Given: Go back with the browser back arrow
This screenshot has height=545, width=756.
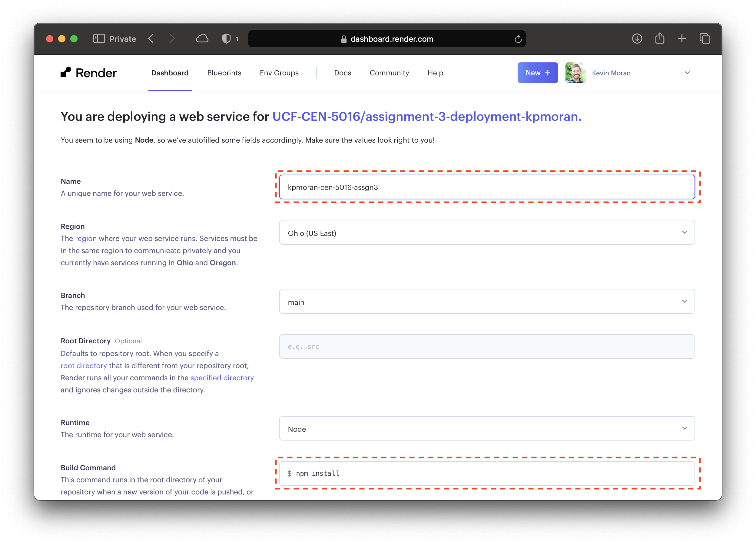Looking at the screenshot, I should pos(151,39).
